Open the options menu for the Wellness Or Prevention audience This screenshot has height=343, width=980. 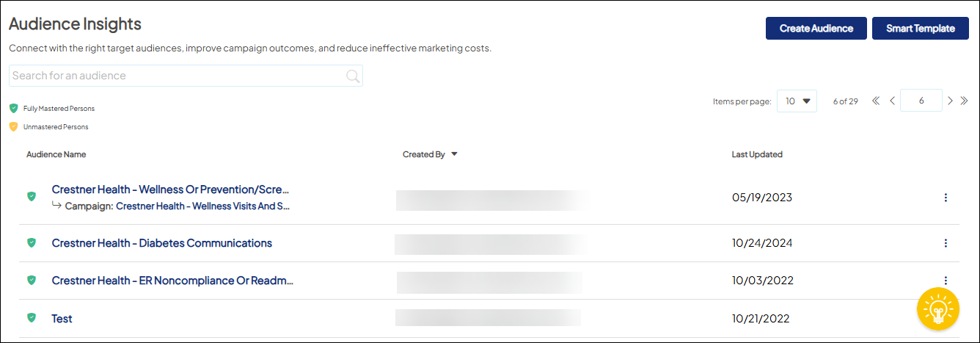946,197
